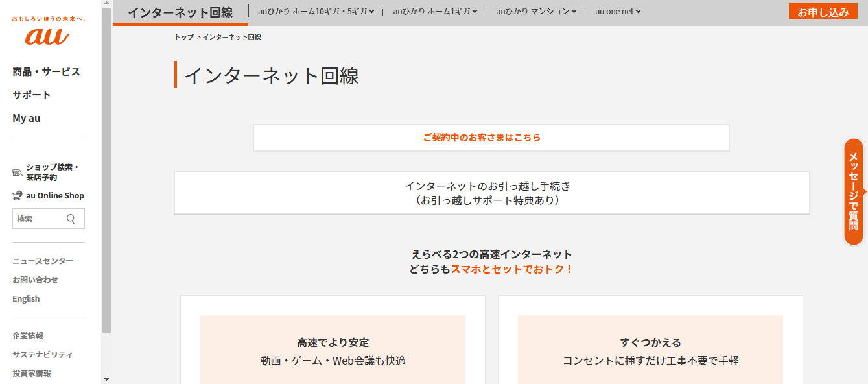Click トップ in the breadcrumb
The width and height of the screenshot is (868, 384).
tap(184, 38)
